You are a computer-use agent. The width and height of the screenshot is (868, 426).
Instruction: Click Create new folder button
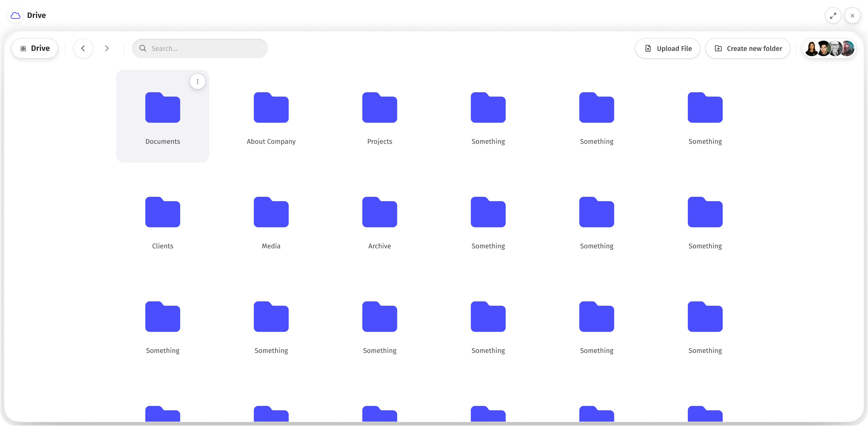pyautogui.click(x=748, y=48)
